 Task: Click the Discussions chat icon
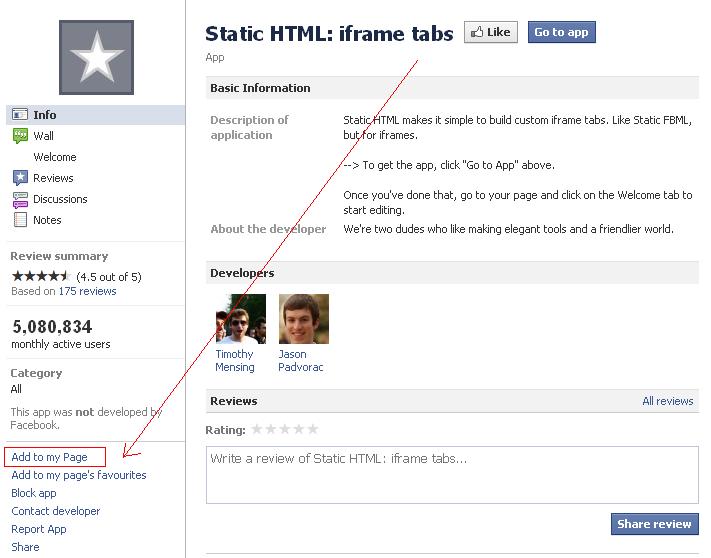pos(20,199)
